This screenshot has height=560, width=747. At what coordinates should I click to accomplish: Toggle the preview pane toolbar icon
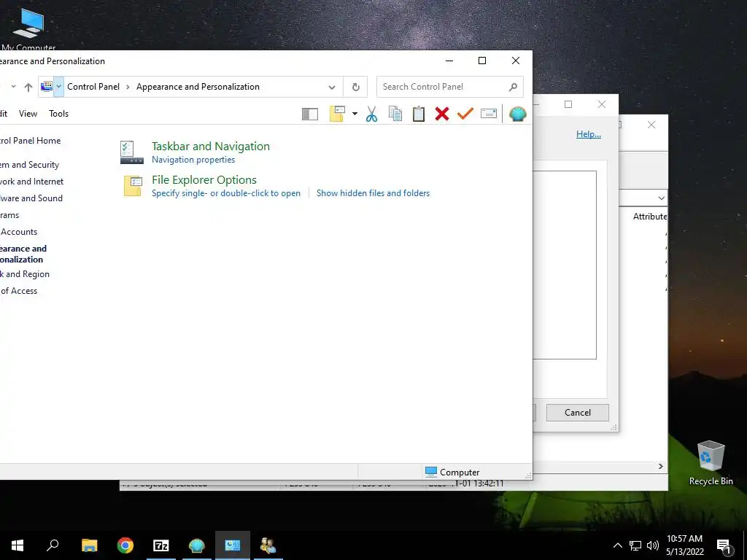tap(309, 114)
